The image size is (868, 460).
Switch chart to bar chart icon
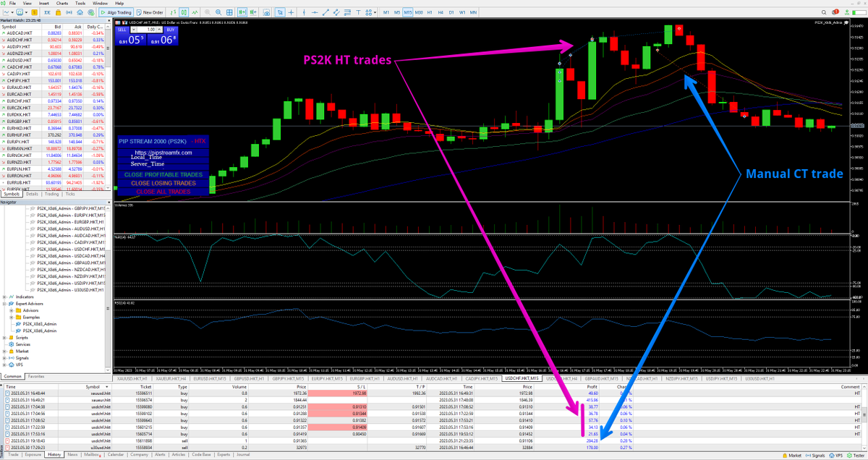[x=173, y=12]
